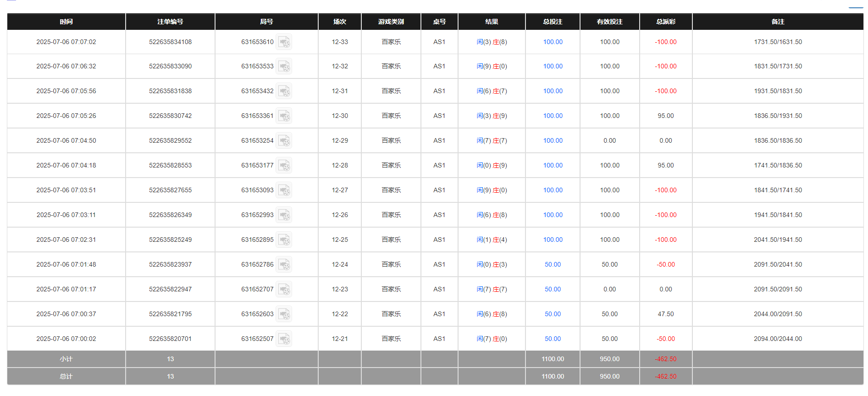Image resolution: width=868 pixels, height=396 pixels.
Task: Play video record of round 631653432
Action: [284, 91]
